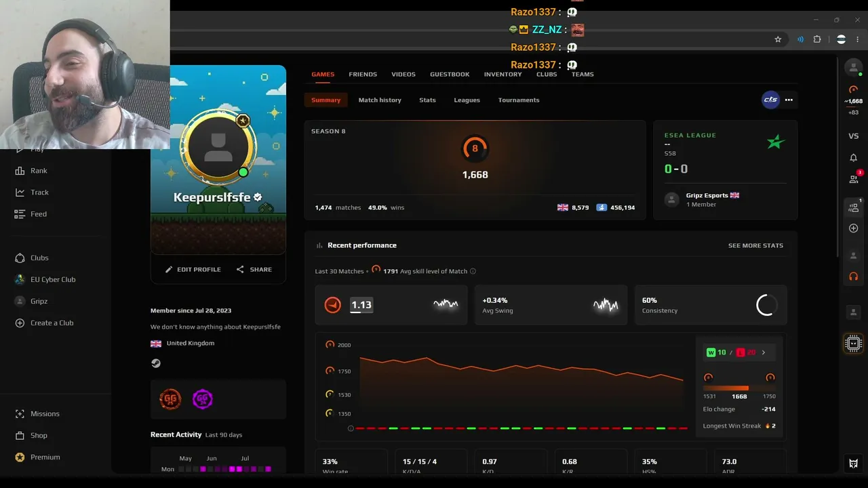This screenshot has width=868, height=488.
Task: Click the info icon left of match result strip
Action: [351, 428]
